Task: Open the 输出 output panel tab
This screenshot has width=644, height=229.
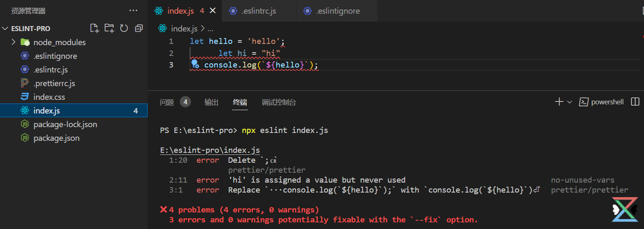Action: pos(211,102)
